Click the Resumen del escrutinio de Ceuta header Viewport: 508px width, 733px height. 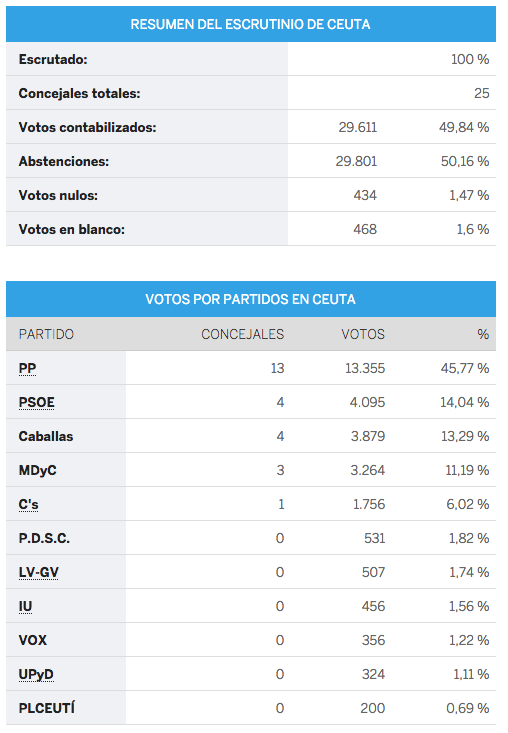pyautogui.click(x=251, y=24)
